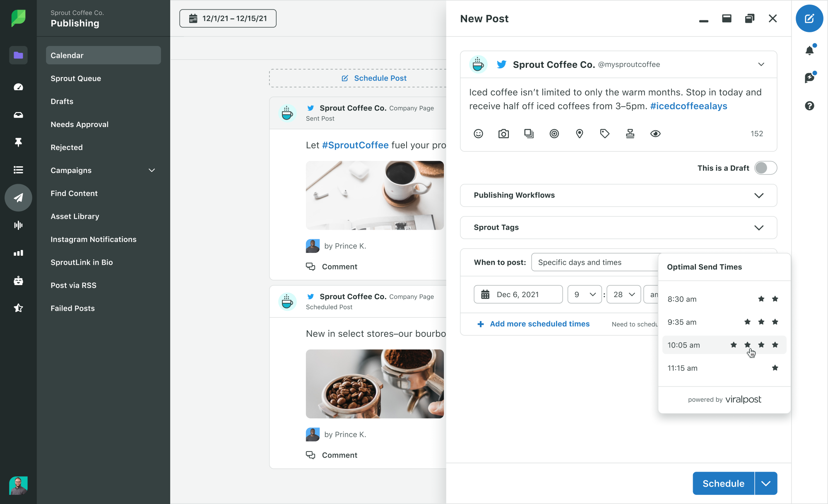Open the Needs Approval sidebar section
Viewport: 828px width, 504px height.
(79, 124)
